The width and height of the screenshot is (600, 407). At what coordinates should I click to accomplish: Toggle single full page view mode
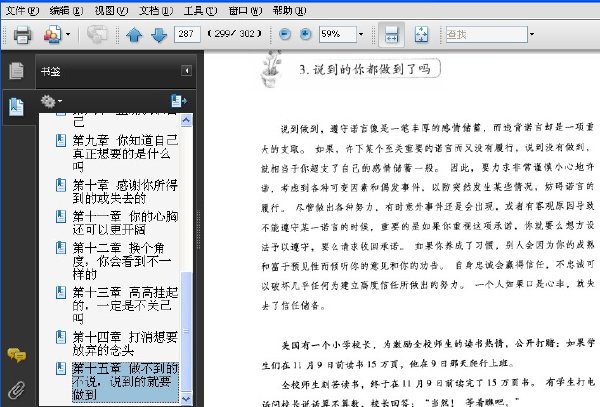coord(421,34)
